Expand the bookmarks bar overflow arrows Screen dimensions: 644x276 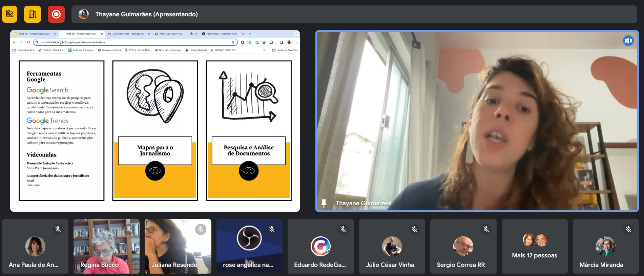pyautogui.click(x=265, y=50)
